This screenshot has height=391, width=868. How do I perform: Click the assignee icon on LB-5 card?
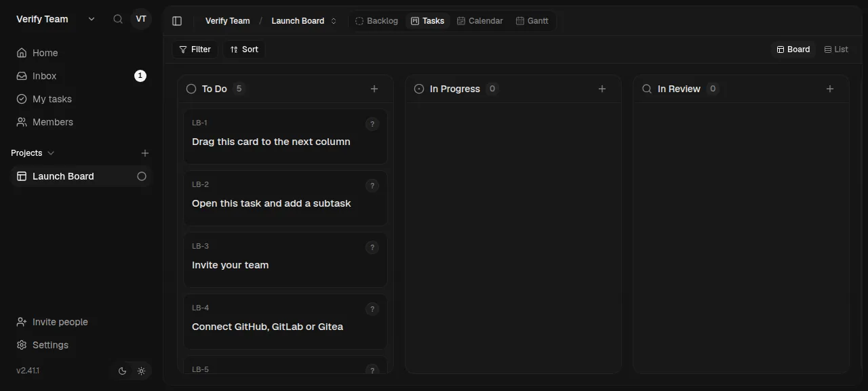pyautogui.click(x=372, y=370)
